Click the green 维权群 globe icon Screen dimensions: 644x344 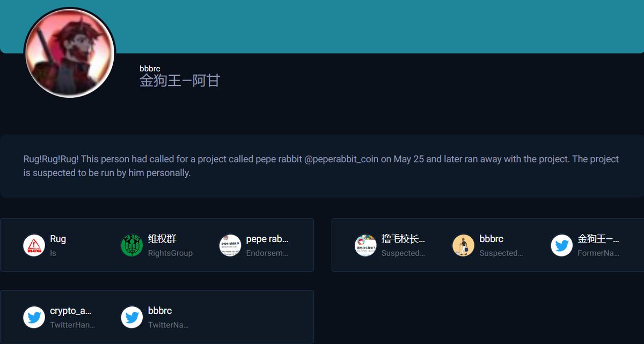131,245
